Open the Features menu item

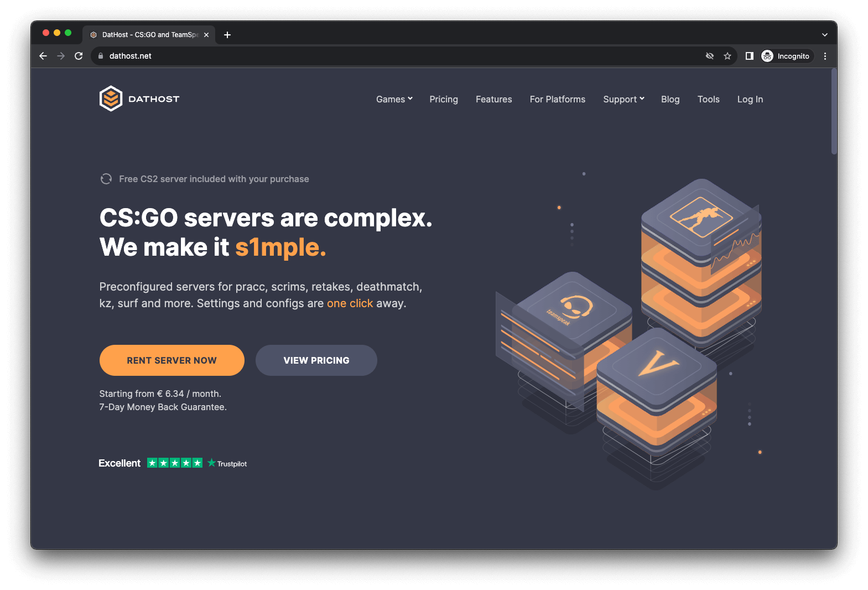(x=493, y=99)
